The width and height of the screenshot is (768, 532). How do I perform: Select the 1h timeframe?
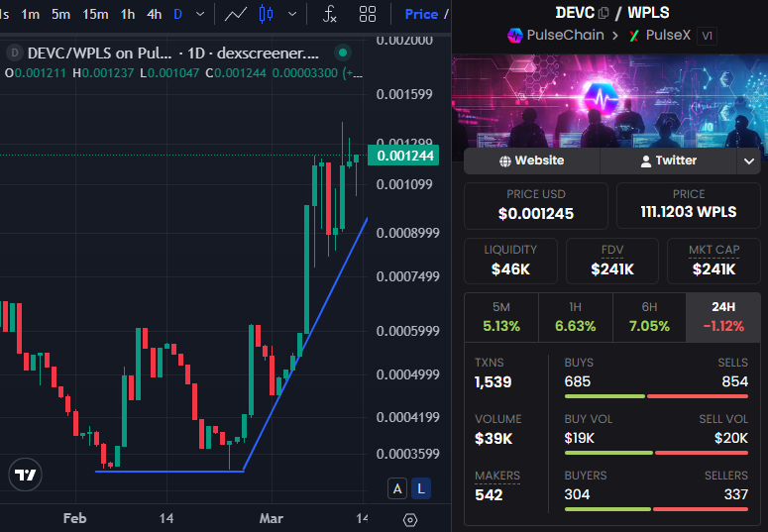pyautogui.click(x=128, y=14)
